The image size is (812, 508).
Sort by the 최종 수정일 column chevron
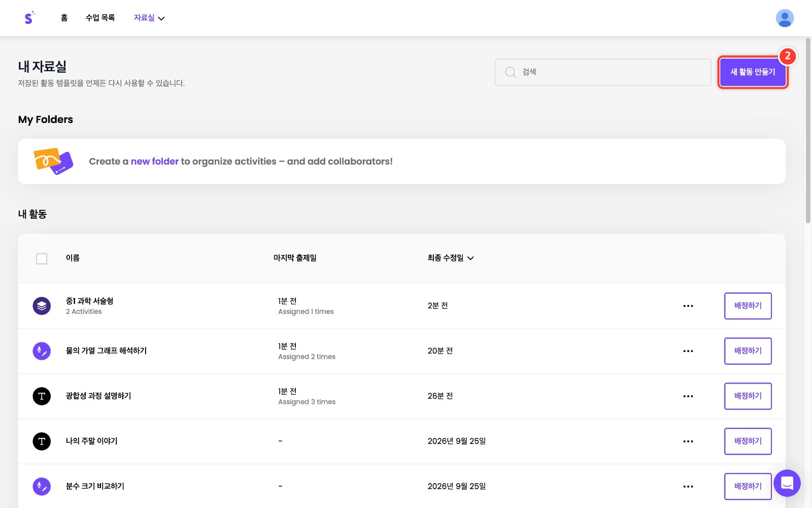[470, 258]
